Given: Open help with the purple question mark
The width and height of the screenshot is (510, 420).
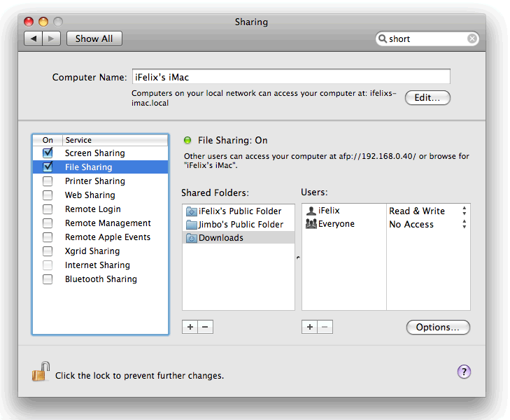Looking at the screenshot, I should 464,372.
